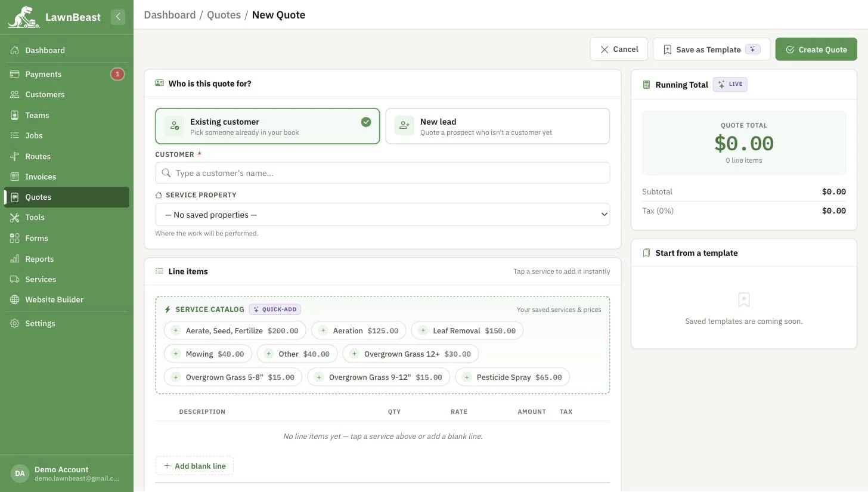This screenshot has height=492, width=868.
Task: Click the Settings gear icon in sidebar
Action: [15, 323]
